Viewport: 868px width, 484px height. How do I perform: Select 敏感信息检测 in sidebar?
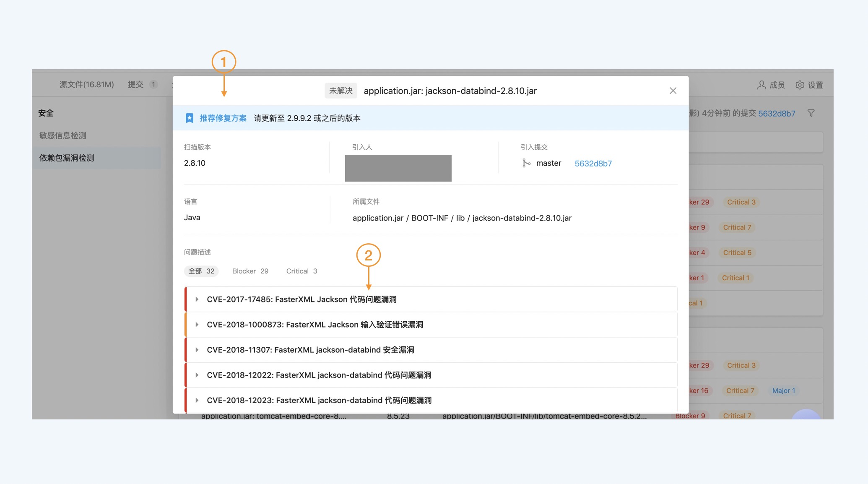(63, 135)
